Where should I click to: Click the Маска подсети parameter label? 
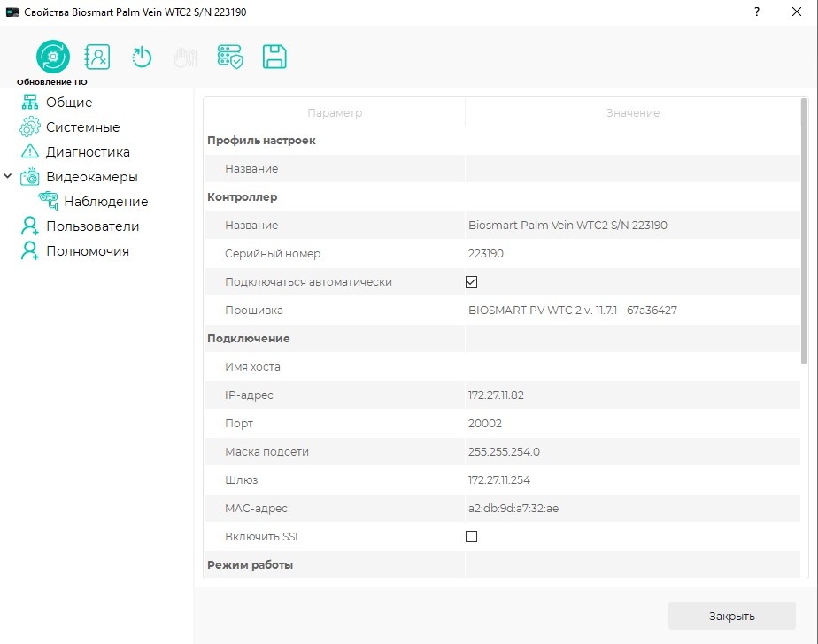(266, 451)
